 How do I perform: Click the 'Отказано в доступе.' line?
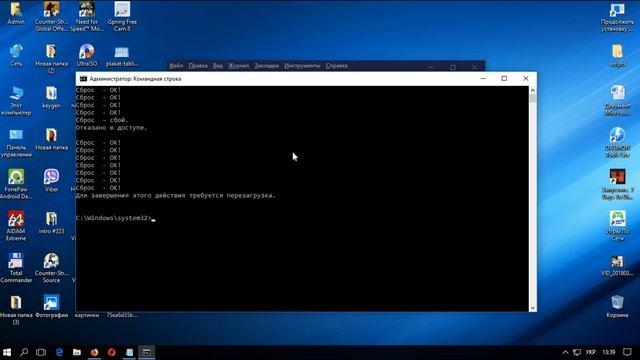click(x=111, y=128)
